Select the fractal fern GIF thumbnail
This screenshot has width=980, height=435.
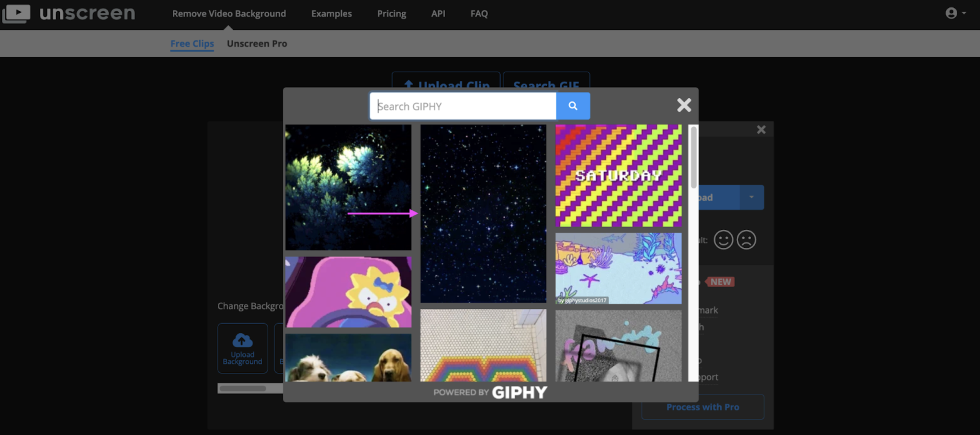(x=348, y=187)
